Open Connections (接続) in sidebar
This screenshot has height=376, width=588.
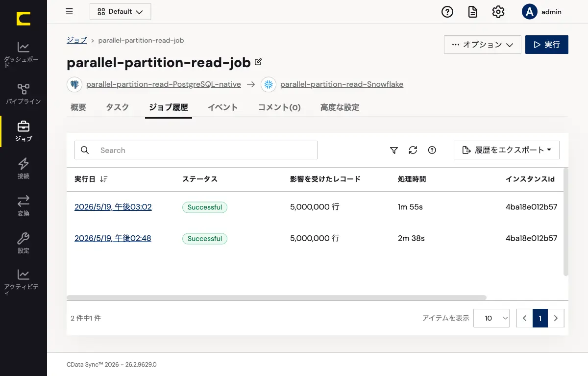pos(24,169)
